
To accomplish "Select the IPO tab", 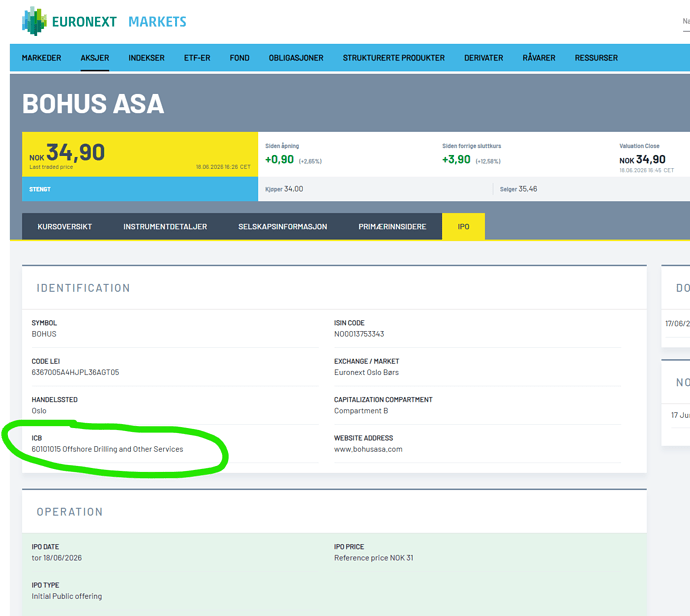I will [x=463, y=227].
